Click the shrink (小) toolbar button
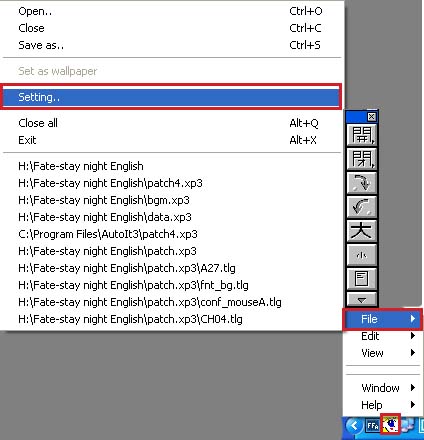 [x=362, y=255]
